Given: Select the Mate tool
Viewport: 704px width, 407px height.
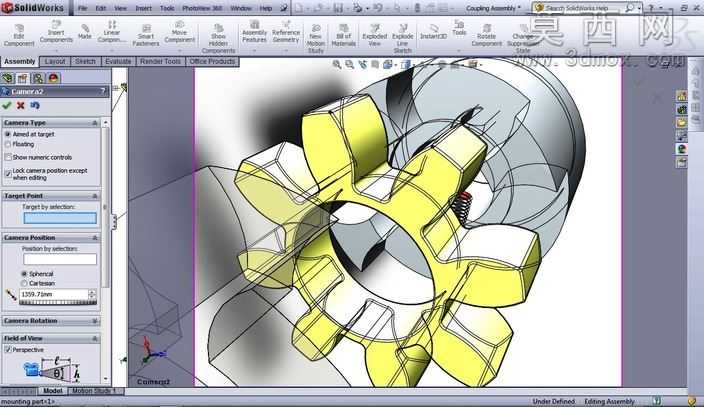Looking at the screenshot, I should click(x=85, y=32).
